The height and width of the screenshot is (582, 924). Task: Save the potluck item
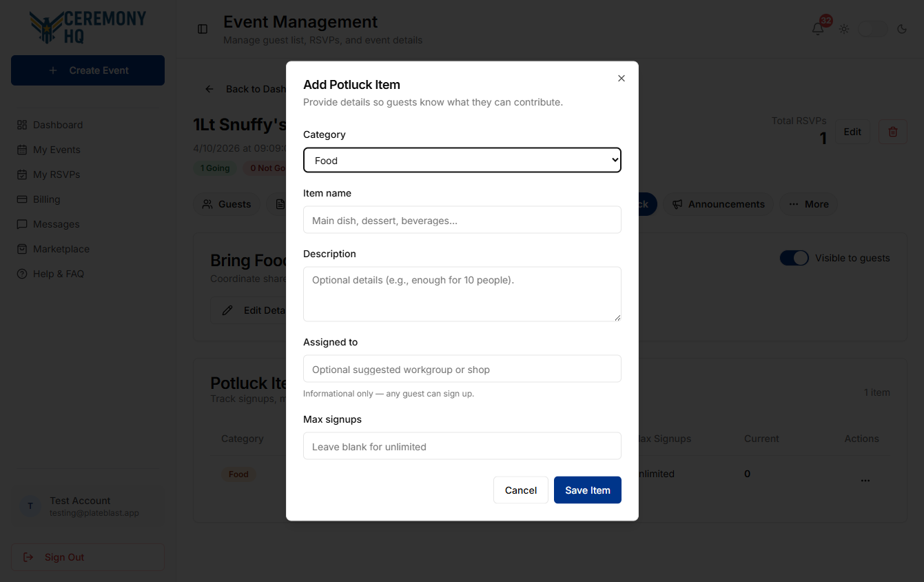(x=588, y=490)
